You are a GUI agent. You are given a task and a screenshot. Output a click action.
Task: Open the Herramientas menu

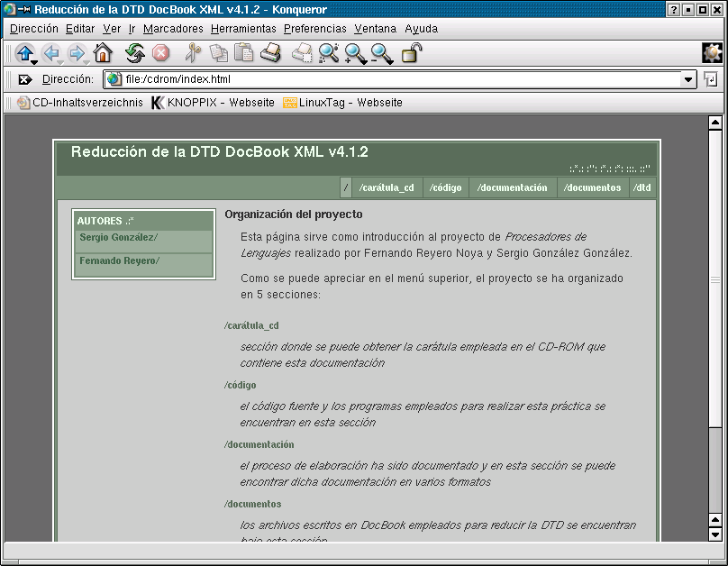(x=243, y=29)
